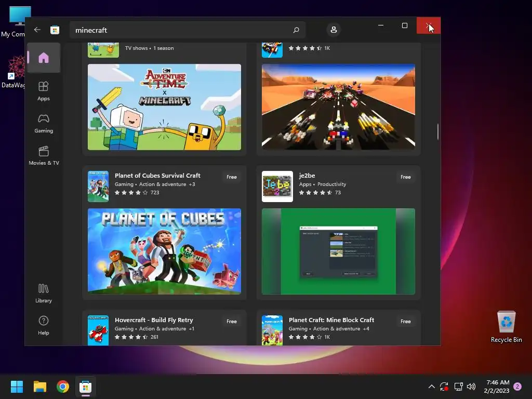The width and height of the screenshot is (532, 399).
Task: Open the desert racing game screenshot
Action: pyautogui.click(x=338, y=107)
